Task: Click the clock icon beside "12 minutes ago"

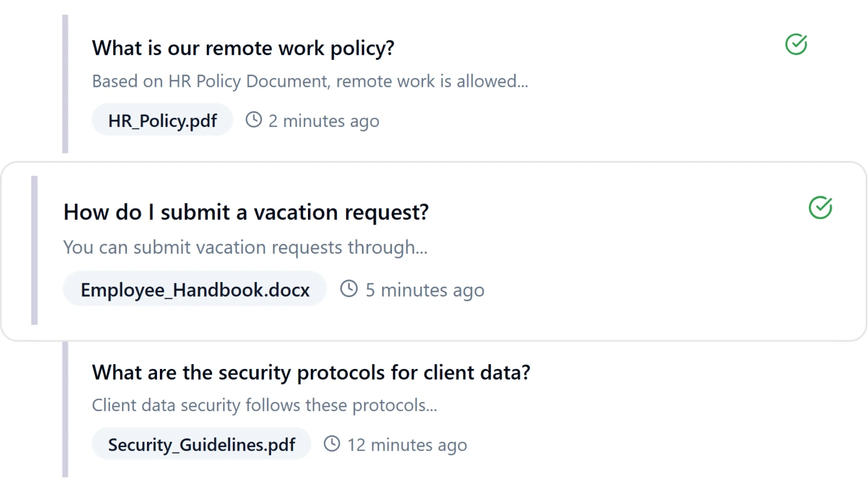Action: click(x=332, y=443)
